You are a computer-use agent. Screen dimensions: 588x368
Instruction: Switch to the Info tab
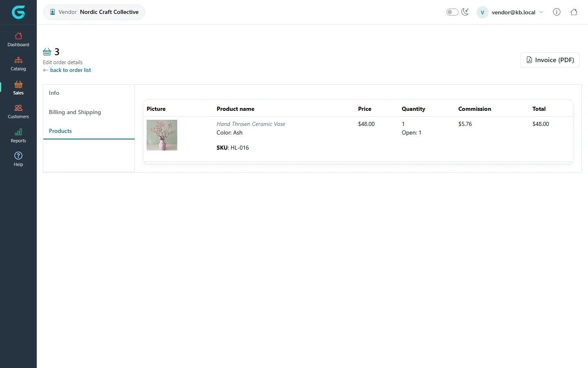click(89, 93)
